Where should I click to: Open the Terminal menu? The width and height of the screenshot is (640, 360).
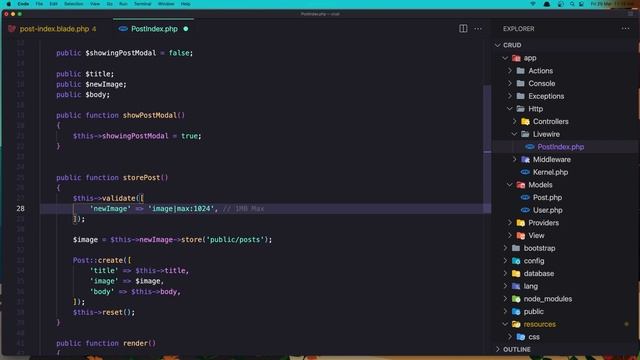142,4
